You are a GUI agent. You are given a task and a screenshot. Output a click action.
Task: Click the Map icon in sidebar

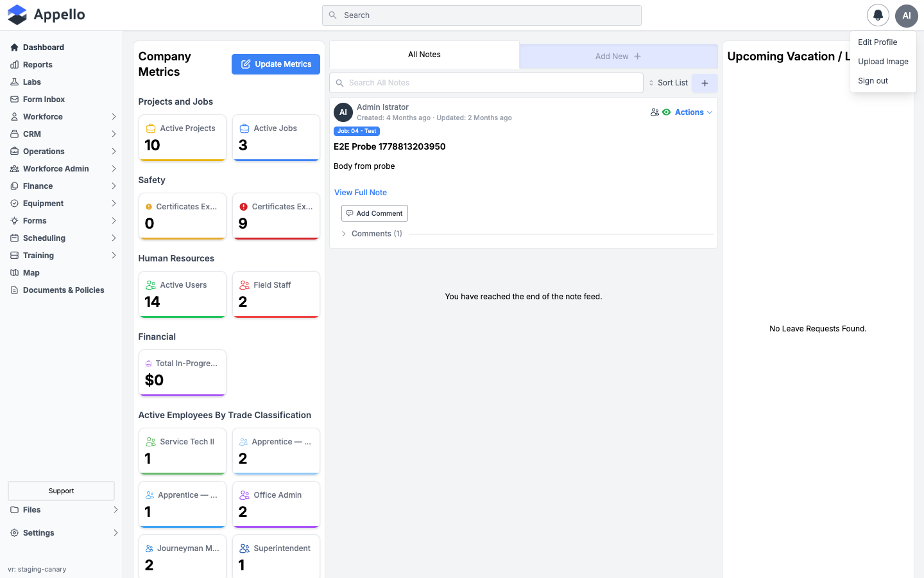tap(14, 273)
